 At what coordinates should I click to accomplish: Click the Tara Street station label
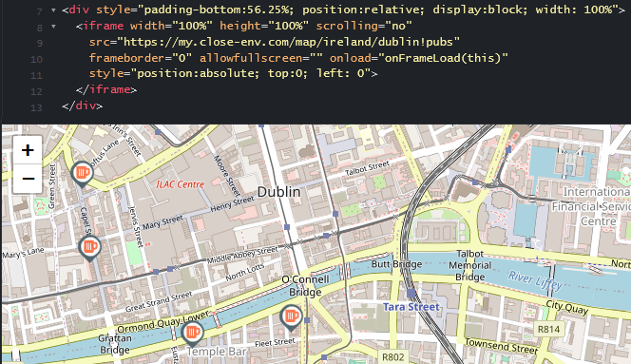[411, 307]
